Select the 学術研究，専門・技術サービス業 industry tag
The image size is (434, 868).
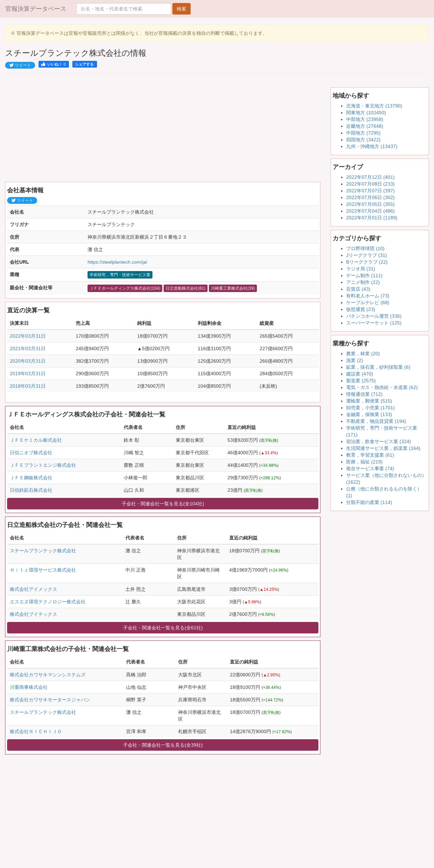pyautogui.click(x=120, y=275)
